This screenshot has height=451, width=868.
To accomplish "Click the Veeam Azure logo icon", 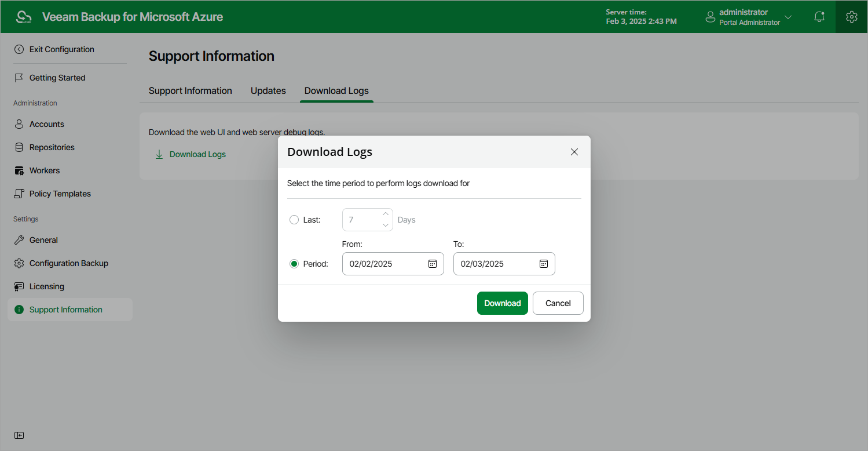I will pyautogui.click(x=24, y=17).
